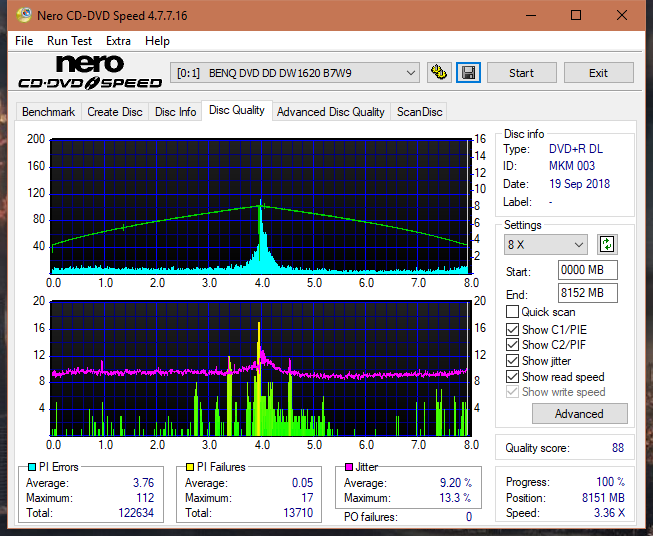Click the Quality score value 88
The image size is (653, 536).
point(618,448)
